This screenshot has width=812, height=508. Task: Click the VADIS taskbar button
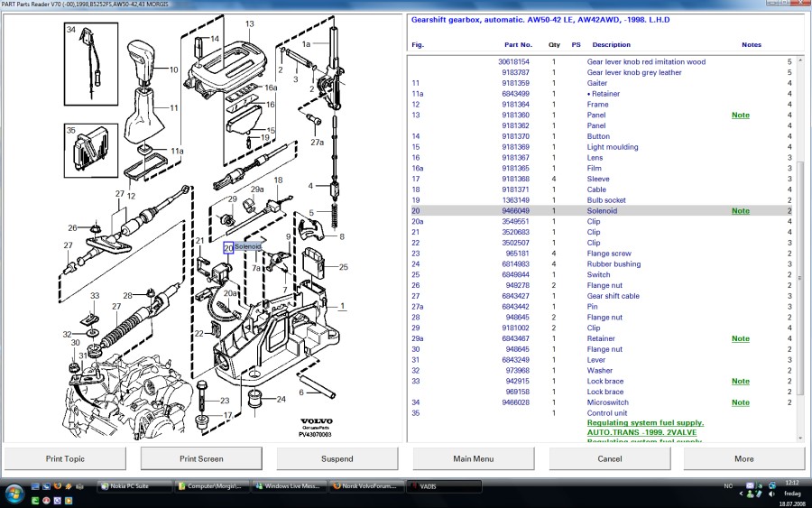[444, 486]
